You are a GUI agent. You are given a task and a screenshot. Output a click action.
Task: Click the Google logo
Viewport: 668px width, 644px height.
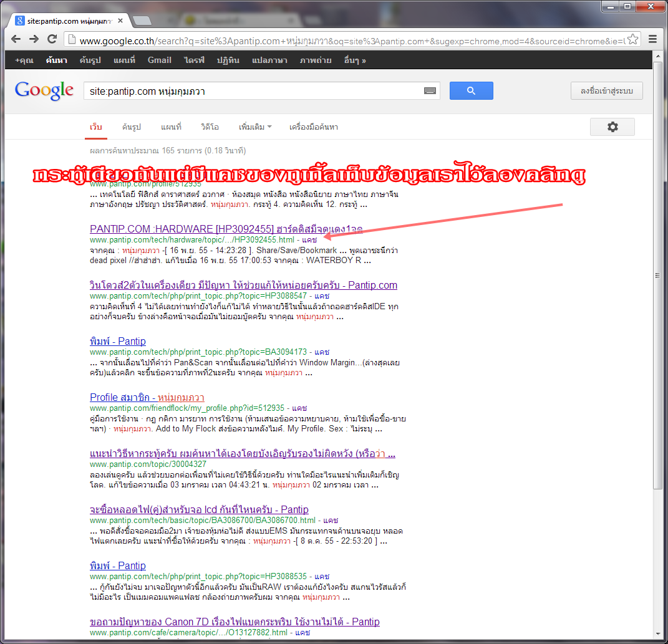[44, 90]
